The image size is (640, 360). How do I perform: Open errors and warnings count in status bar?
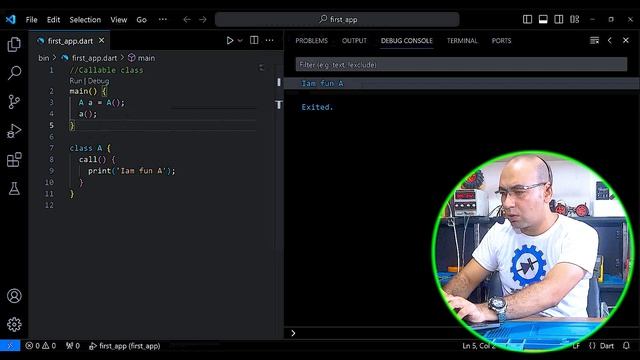pos(40,346)
